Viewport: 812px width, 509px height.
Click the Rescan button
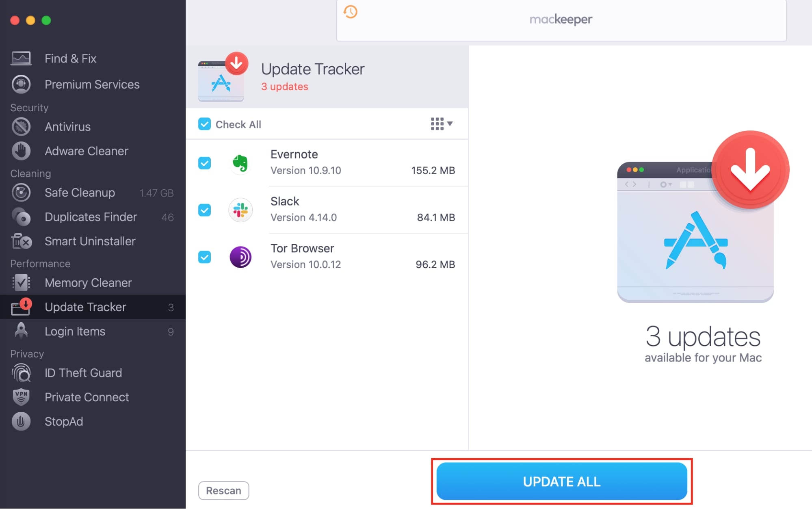(223, 490)
